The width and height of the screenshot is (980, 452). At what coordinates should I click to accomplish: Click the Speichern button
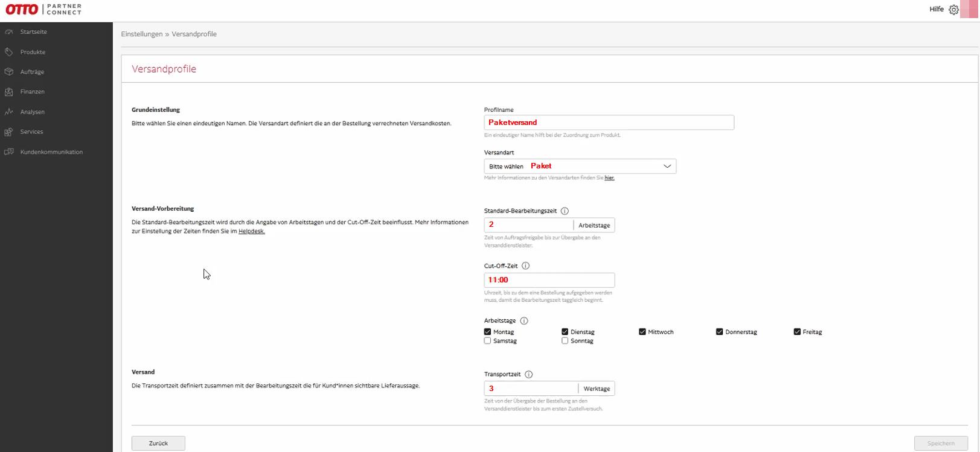(941, 444)
